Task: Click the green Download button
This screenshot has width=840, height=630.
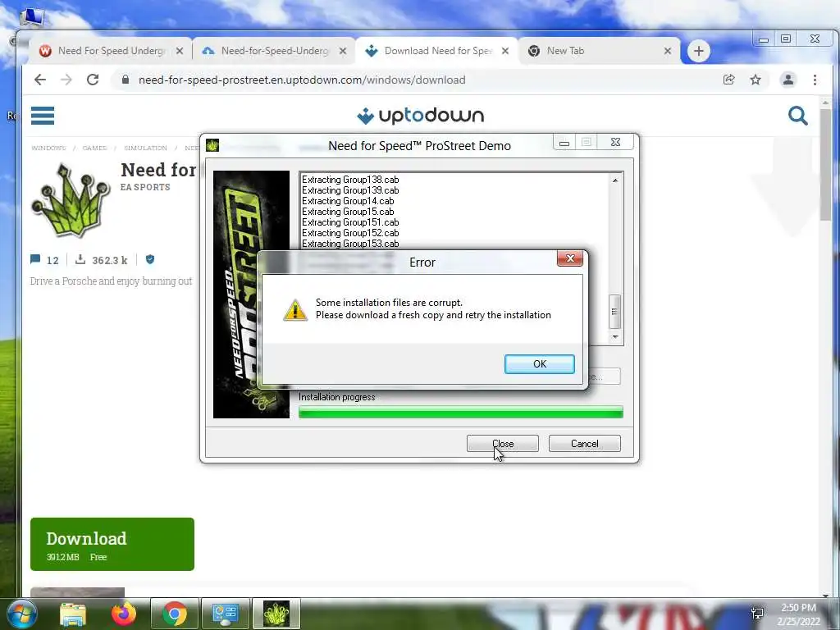Action: pyautogui.click(x=112, y=544)
